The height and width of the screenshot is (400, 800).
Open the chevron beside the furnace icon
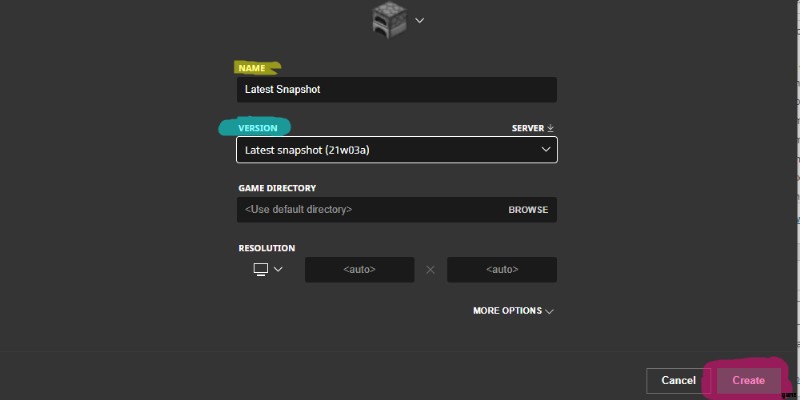coord(419,20)
